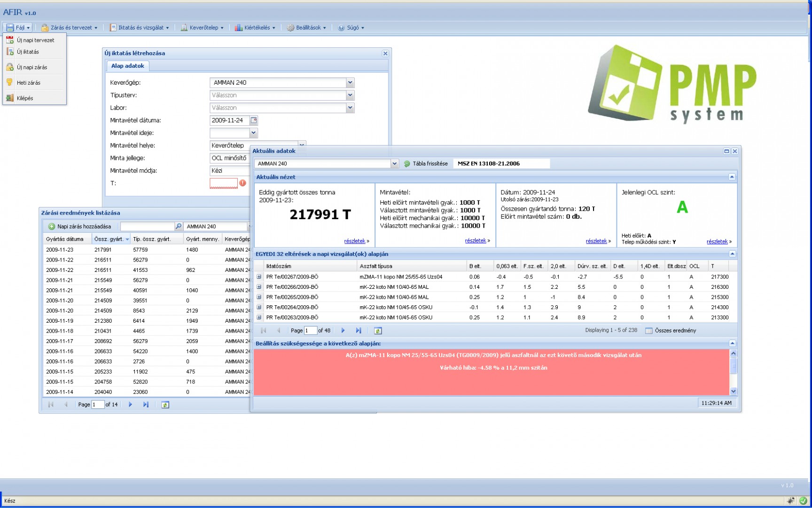Expand row PR Te/00264/2009-BÖ
The height and width of the screenshot is (508, 812).
259,307
